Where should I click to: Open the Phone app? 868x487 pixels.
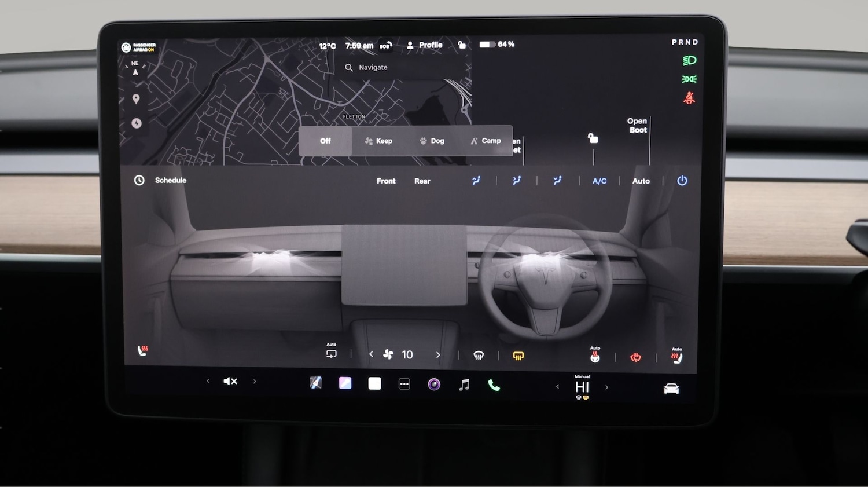click(493, 383)
